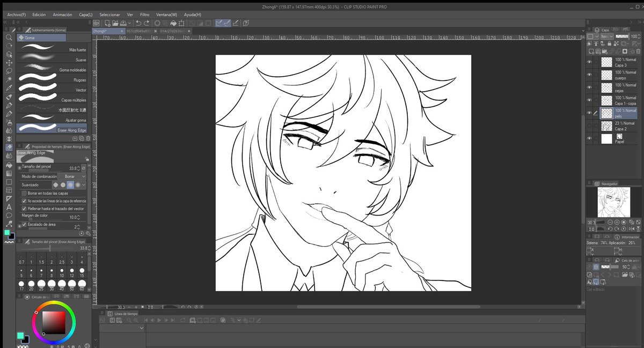Viewport: 644px width, 348px height.
Task: Select the Balloon tool
Action: 9,215
